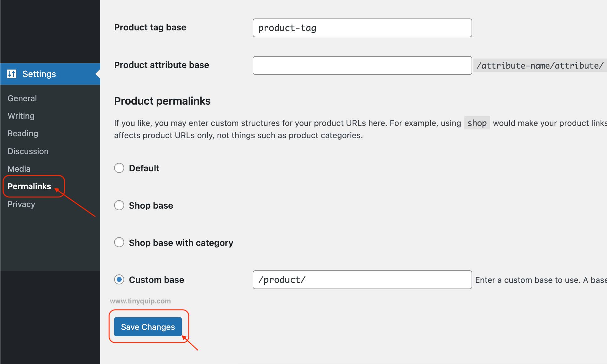607x364 pixels.
Task: Choose the Shop base radio button
Action: point(119,205)
